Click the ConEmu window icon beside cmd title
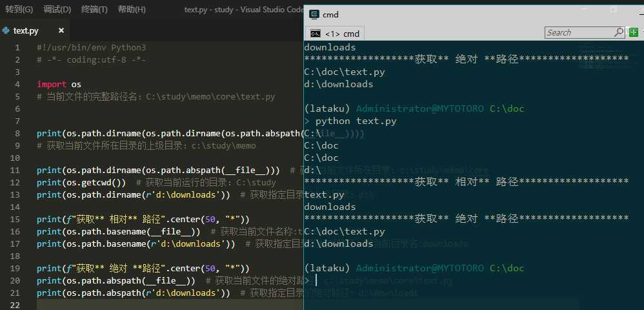The width and height of the screenshot is (644, 310). pyautogui.click(x=314, y=15)
